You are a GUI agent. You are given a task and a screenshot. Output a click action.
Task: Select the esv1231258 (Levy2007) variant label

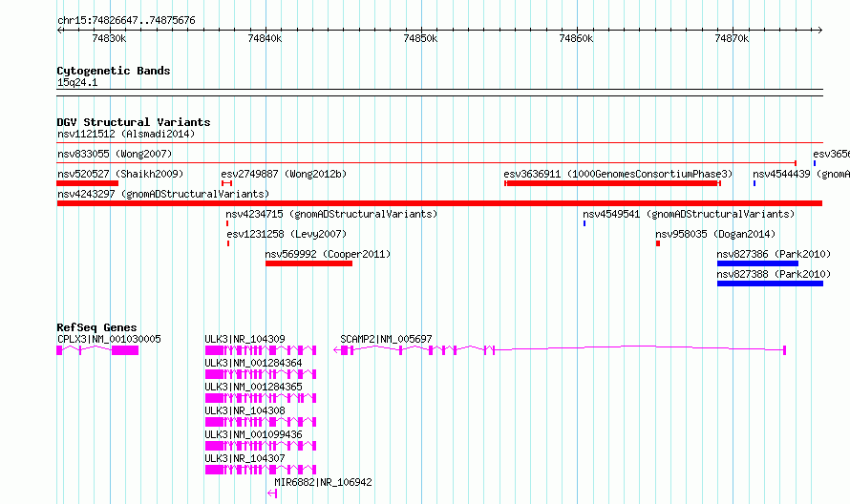287,234
